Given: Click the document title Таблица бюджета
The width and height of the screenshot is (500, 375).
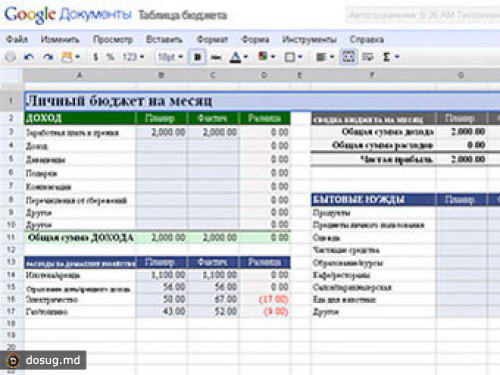Looking at the screenshot, I should [x=182, y=15].
